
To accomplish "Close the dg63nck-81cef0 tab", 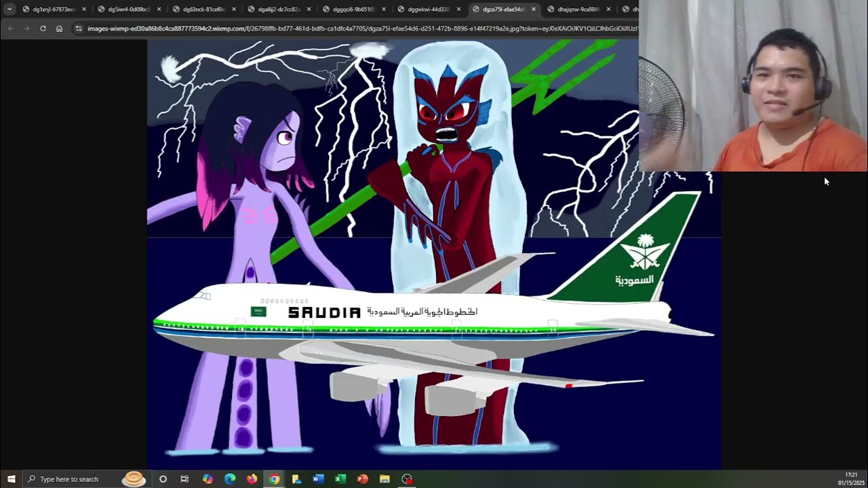I will click(x=234, y=9).
